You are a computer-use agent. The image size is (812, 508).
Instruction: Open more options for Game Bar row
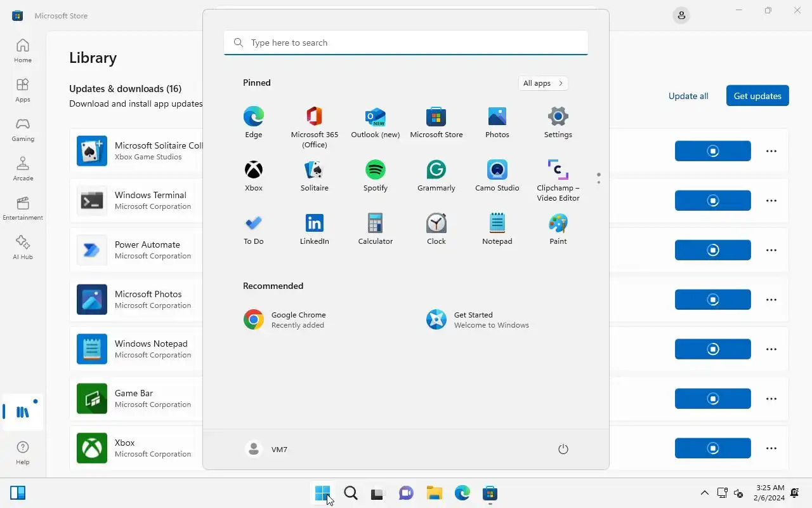[x=771, y=399]
